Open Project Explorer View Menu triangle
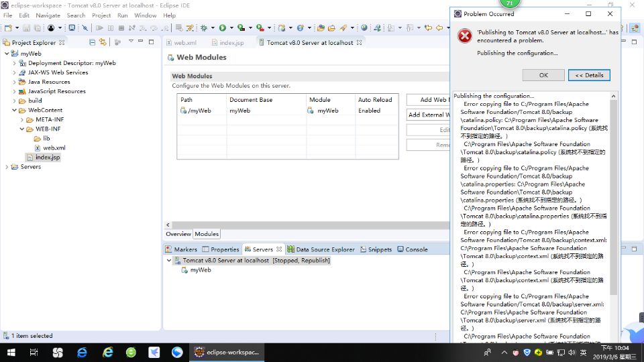The height and width of the screenshot is (362, 644). click(x=131, y=42)
